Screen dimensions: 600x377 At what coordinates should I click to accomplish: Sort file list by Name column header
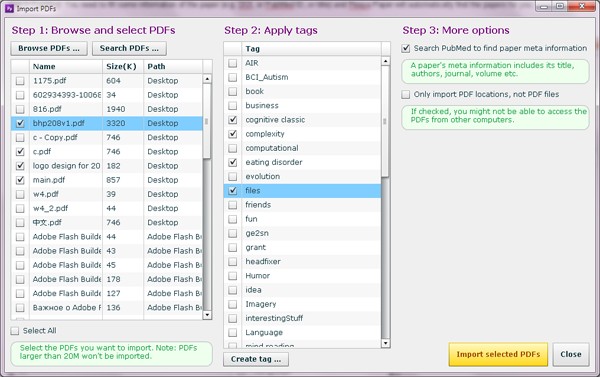coord(65,67)
